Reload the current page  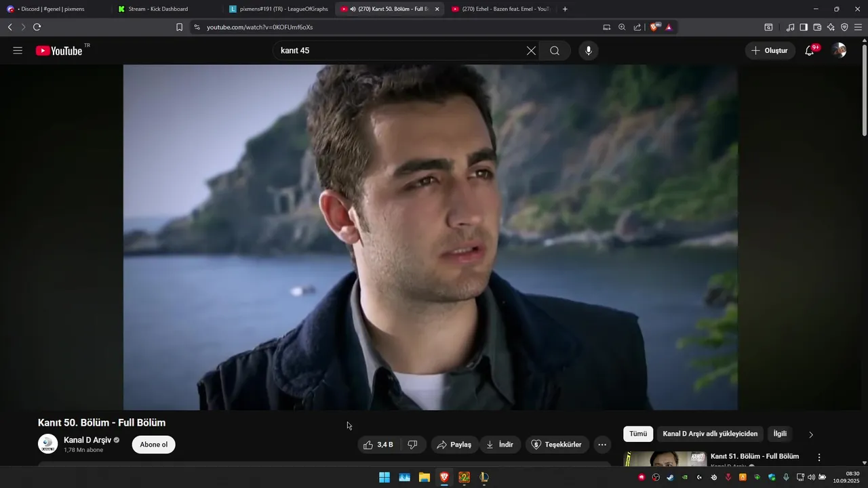pyautogui.click(x=37, y=27)
